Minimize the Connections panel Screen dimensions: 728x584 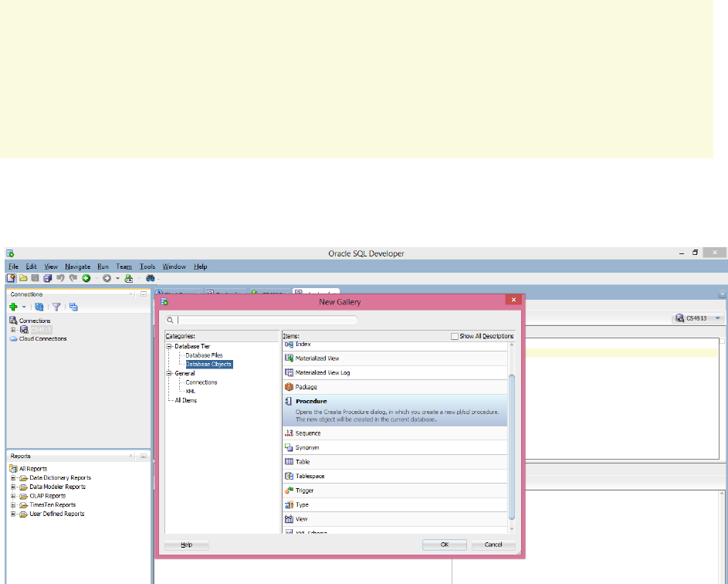click(144, 294)
